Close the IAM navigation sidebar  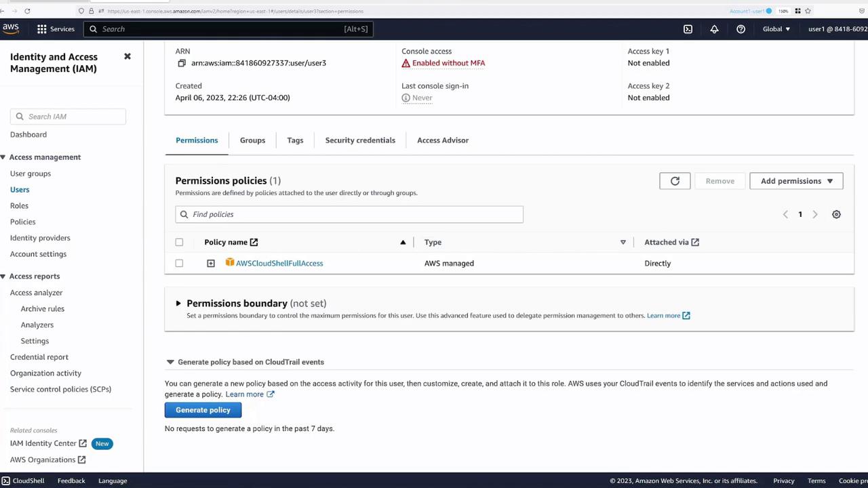[x=127, y=56]
